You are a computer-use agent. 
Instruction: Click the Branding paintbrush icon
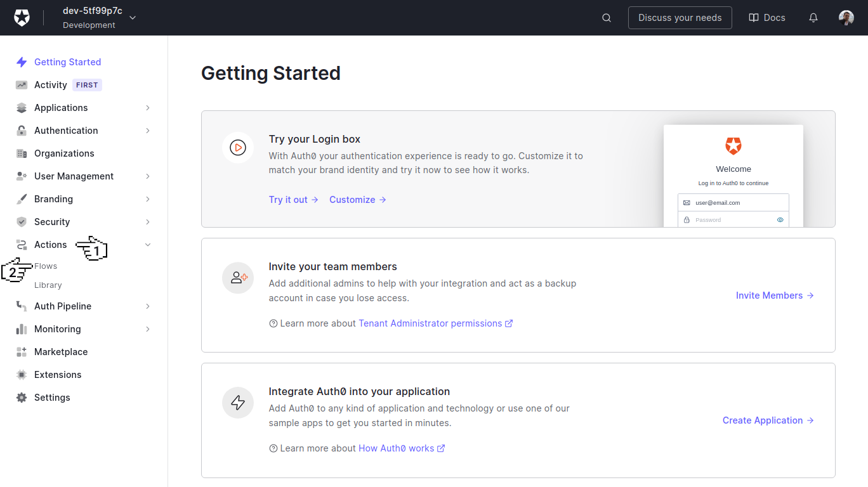click(21, 198)
